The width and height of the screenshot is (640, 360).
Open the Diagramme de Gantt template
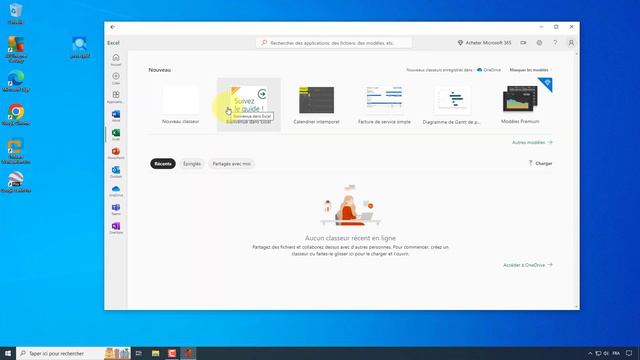pos(452,104)
